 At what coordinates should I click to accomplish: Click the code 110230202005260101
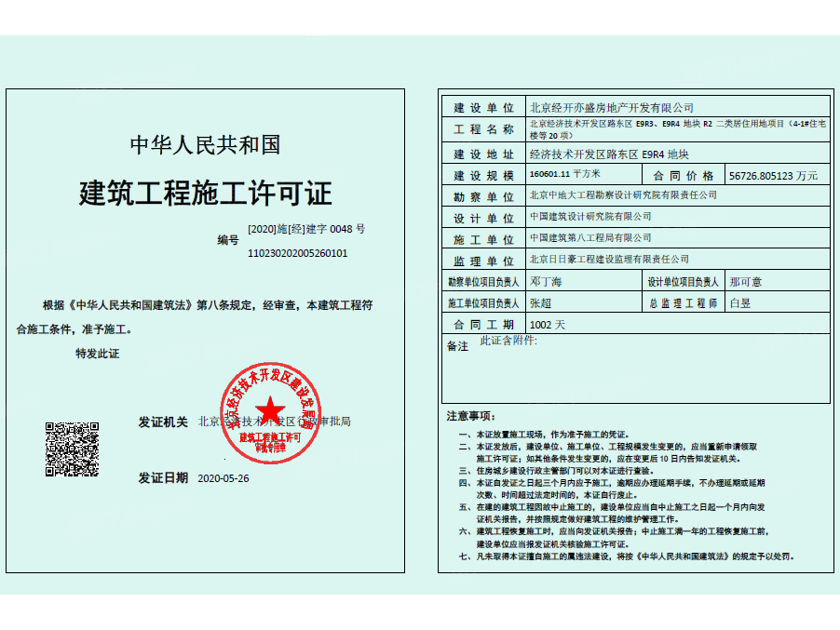[297, 253]
